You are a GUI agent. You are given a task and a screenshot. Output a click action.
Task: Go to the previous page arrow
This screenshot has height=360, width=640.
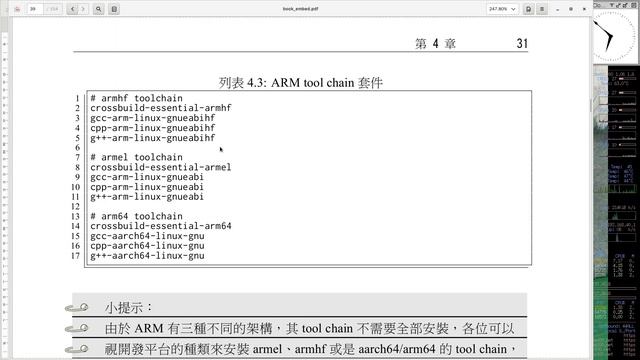click(73, 9)
